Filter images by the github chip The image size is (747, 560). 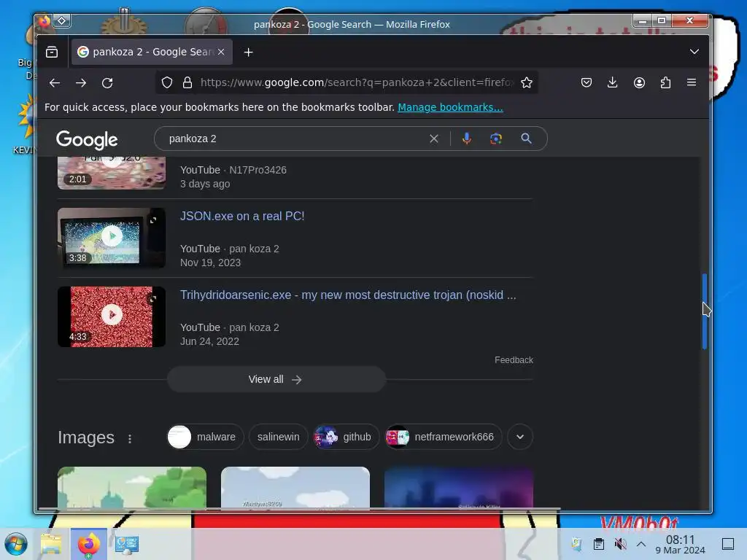click(347, 437)
